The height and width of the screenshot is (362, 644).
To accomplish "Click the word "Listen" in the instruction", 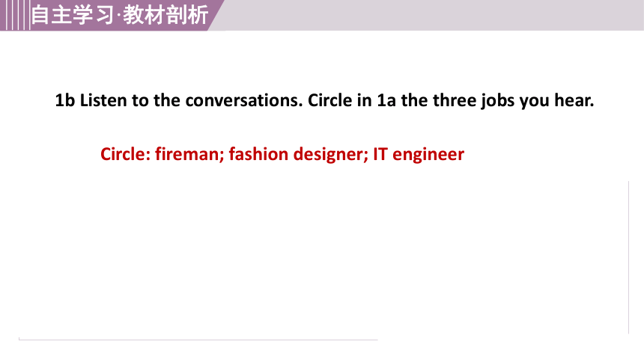I will [x=103, y=100].
